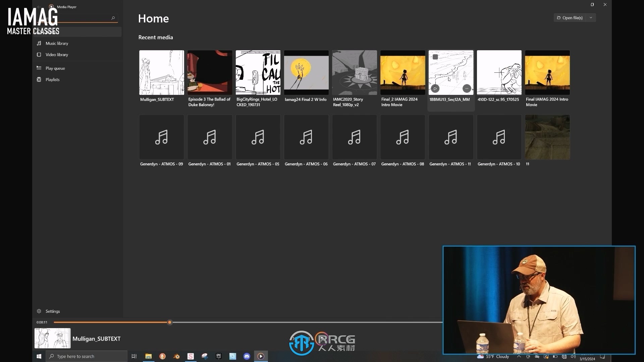Open Task View from the taskbar
This screenshot has width=644, height=362.
tap(134, 356)
